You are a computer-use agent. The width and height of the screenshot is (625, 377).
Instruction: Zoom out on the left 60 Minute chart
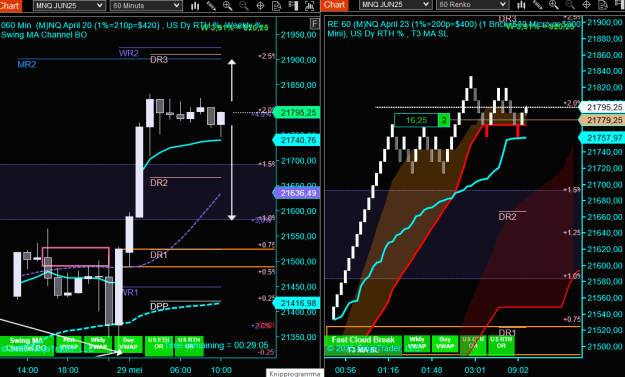pyautogui.click(x=244, y=6)
